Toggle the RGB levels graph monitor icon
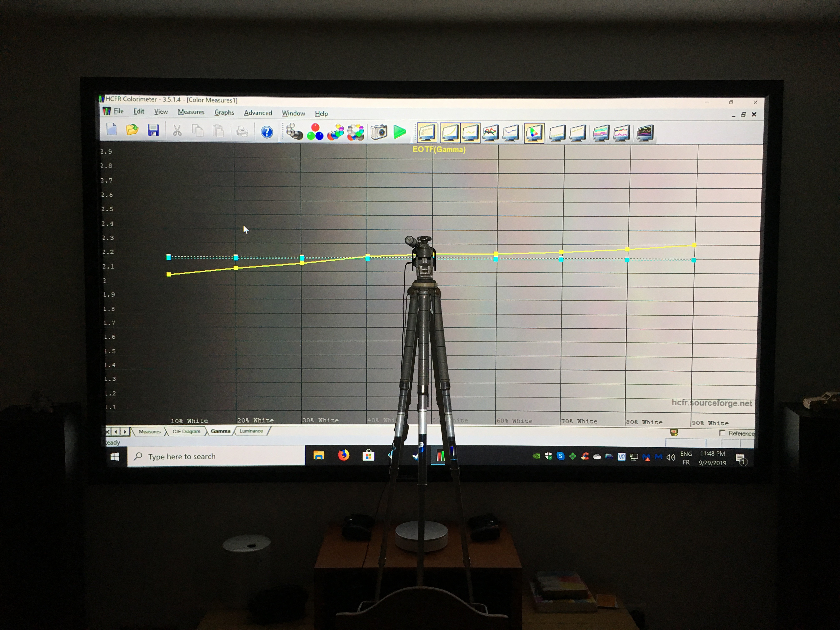The width and height of the screenshot is (840, 630). (x=491, y=133)
